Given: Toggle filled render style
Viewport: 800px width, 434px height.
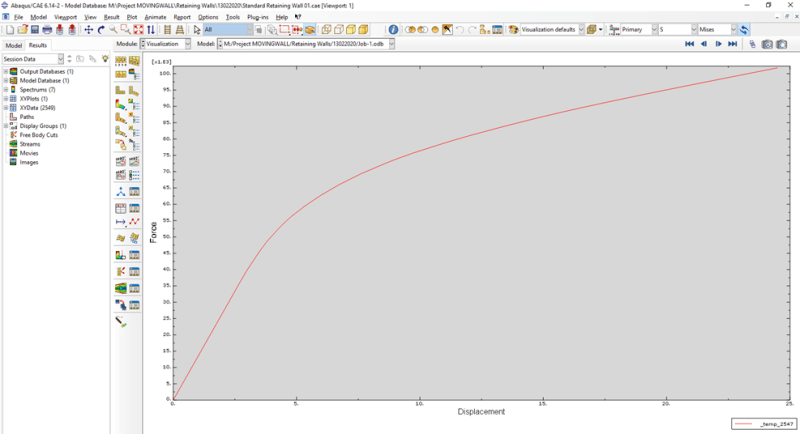Looking at the screenshot, I should click(x=351, y=30).
